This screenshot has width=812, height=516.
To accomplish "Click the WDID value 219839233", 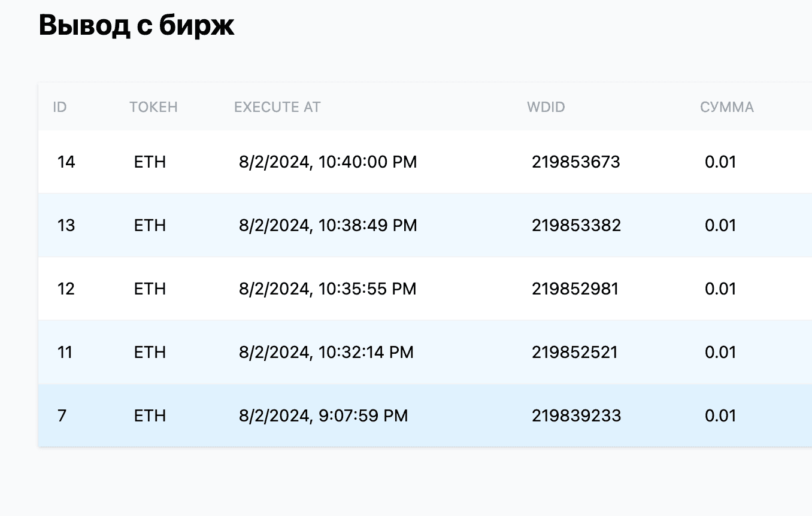I will tap(575, 415).
